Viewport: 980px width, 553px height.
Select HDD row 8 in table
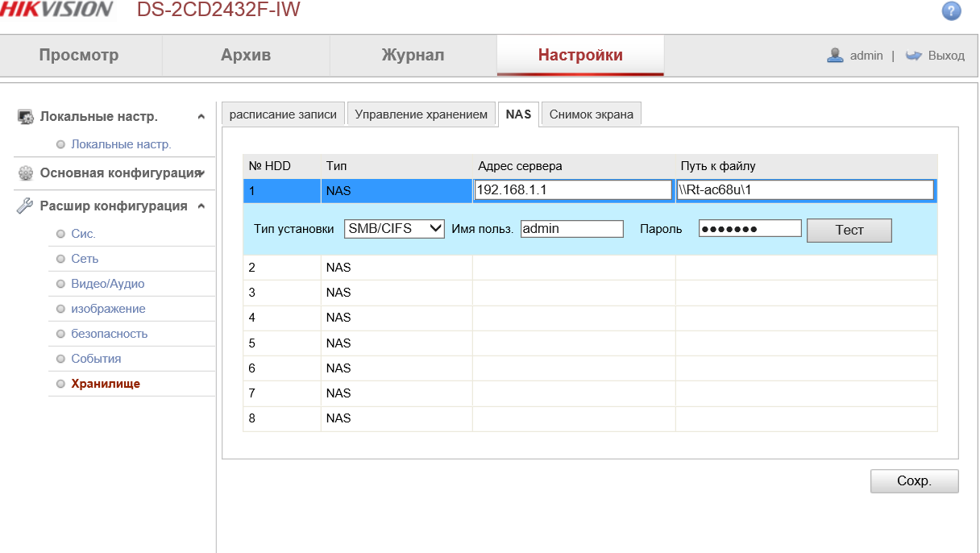pos(590,418)
